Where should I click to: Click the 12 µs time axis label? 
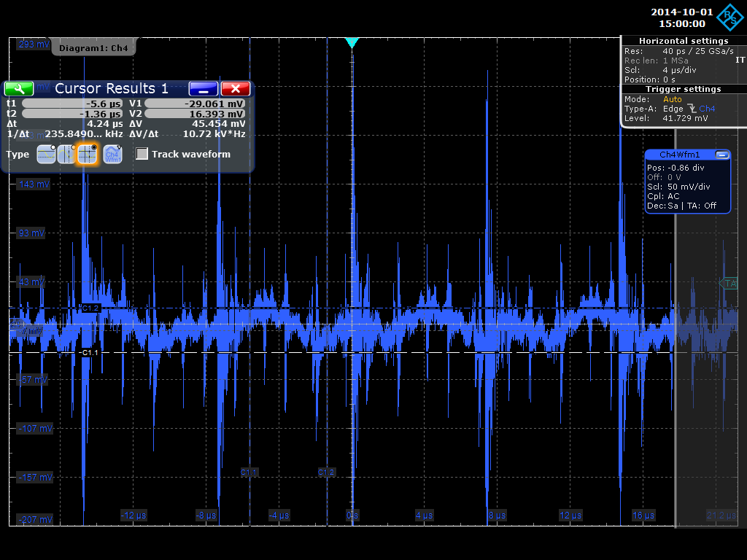tap(570, 516)
